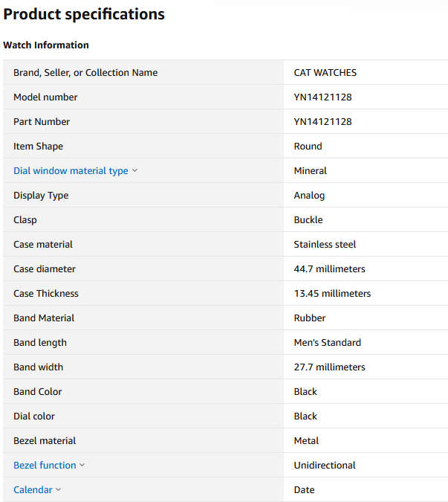This screenshot has width=448, height=502.
Task: Expand the Calendar chevron arrow
Action: coord(58,489)
